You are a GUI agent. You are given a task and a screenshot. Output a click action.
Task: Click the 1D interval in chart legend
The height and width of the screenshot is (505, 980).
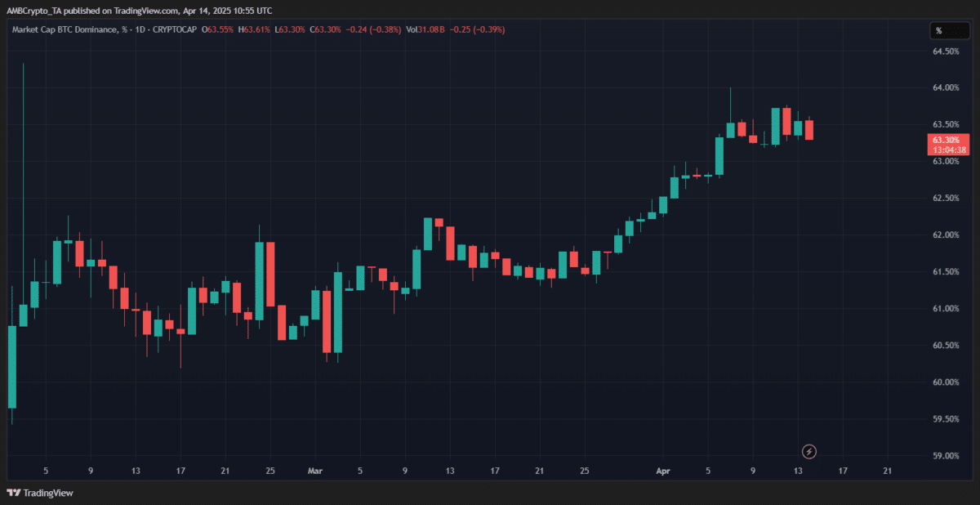(149, 30)
